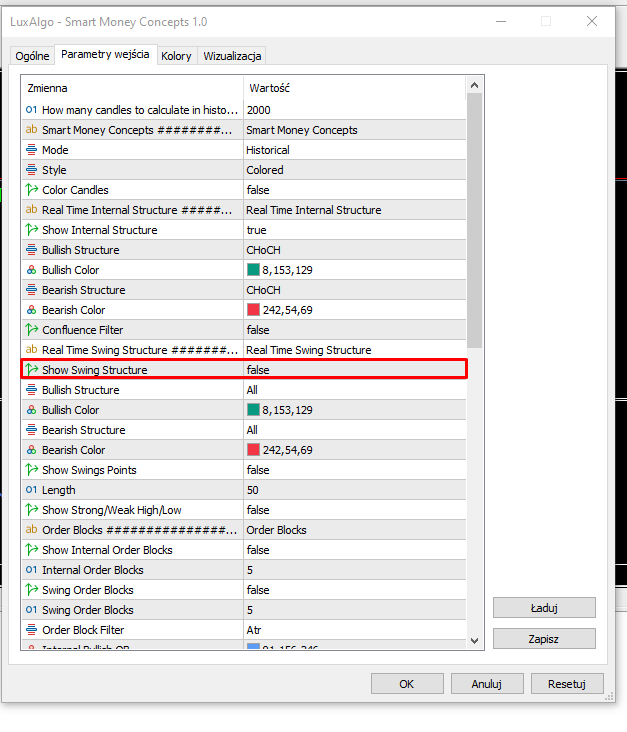Click the 'ab' string icon of Smart Money Concepts row
Image resolution: width=627 pixels, height=732 pixels.
click(31, 130)
